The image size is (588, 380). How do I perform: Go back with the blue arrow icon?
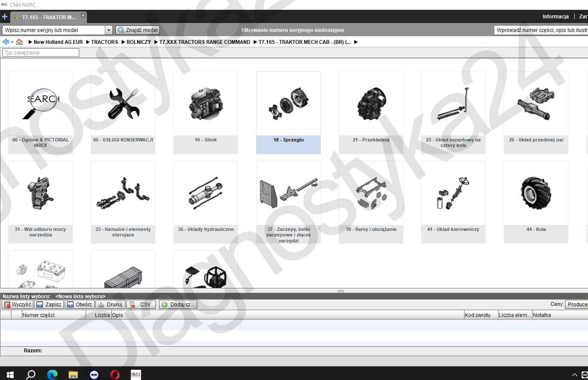pos(6,42)
